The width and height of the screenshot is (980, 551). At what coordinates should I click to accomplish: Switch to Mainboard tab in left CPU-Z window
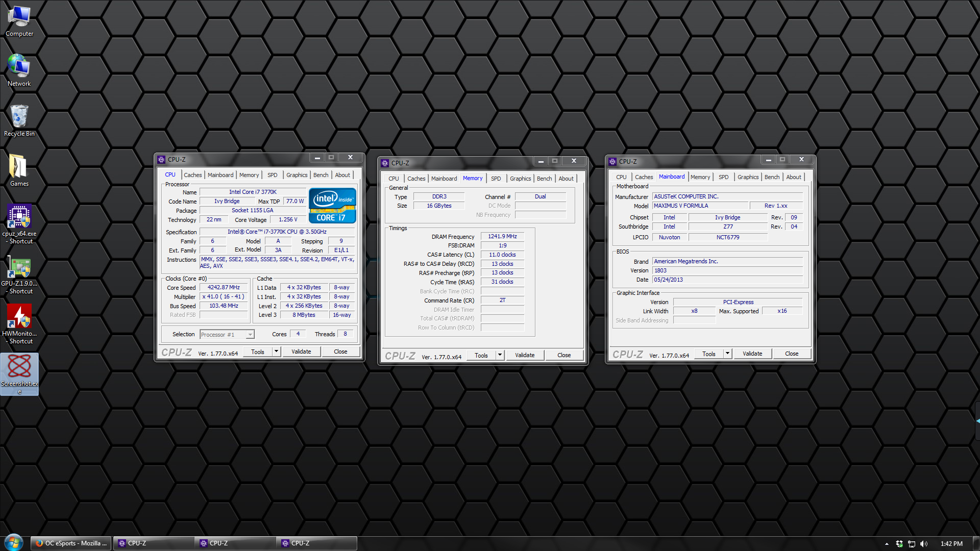pos(220,175)
